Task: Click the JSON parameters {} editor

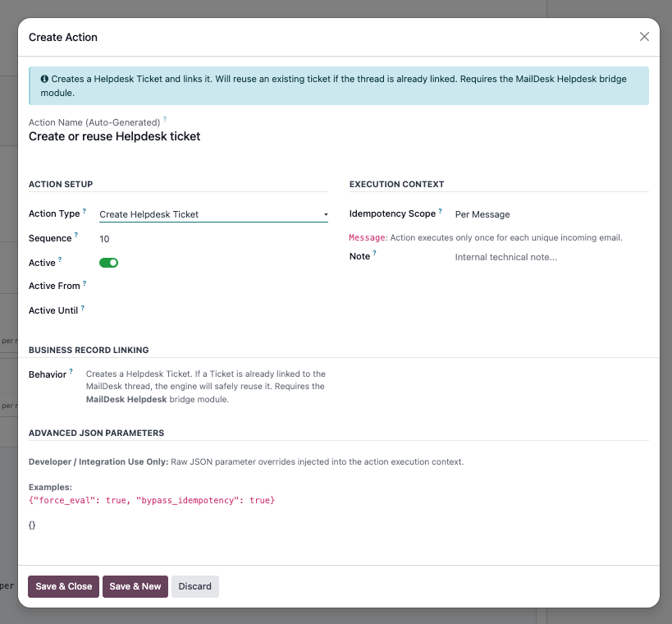Action: (339, 525)
